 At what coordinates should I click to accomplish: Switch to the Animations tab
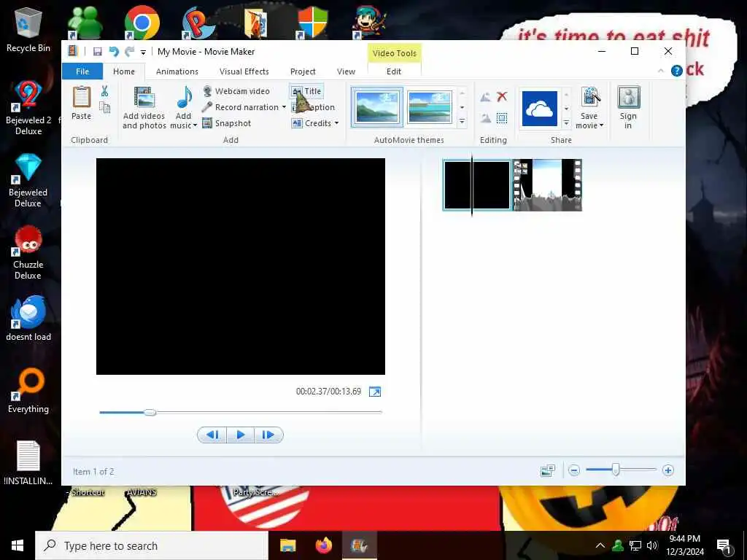tap(177, 71)
